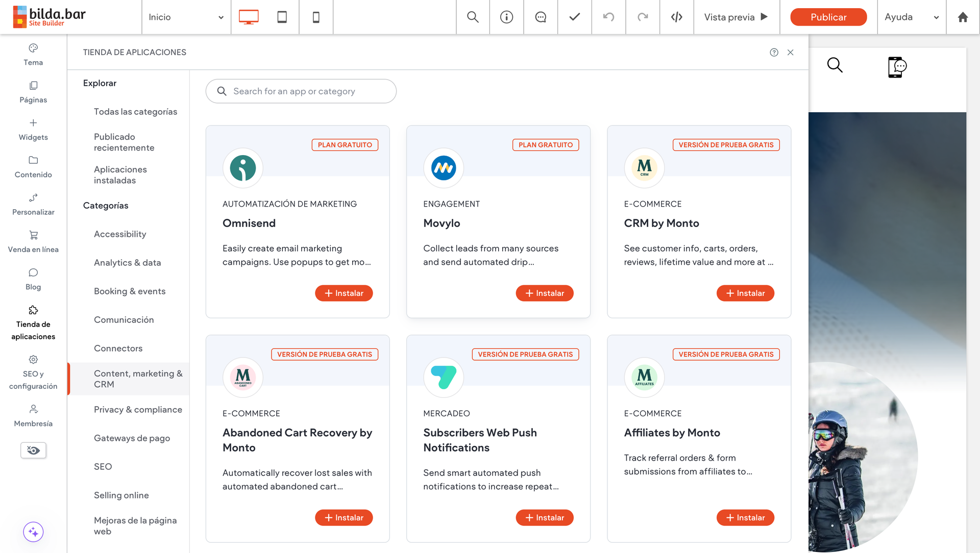Click site preview search magnifier icon
The height and width of the screenshot is (553, 980).
click(x=835, y=65)
